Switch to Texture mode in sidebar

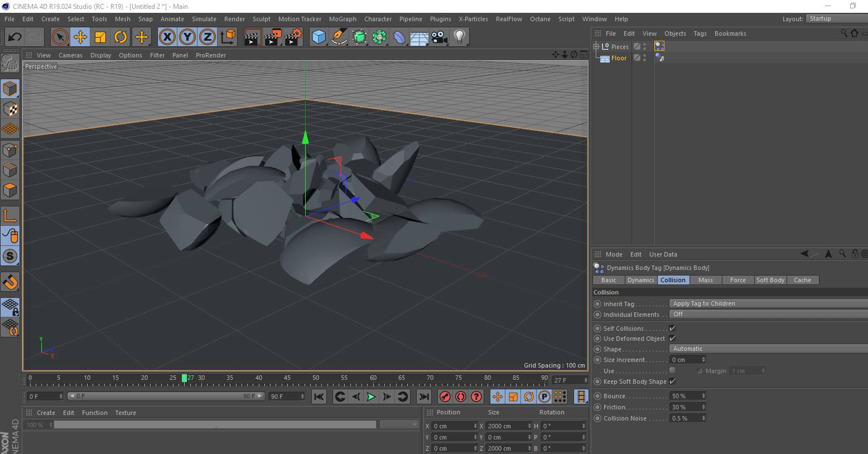(x=10, y=109)
